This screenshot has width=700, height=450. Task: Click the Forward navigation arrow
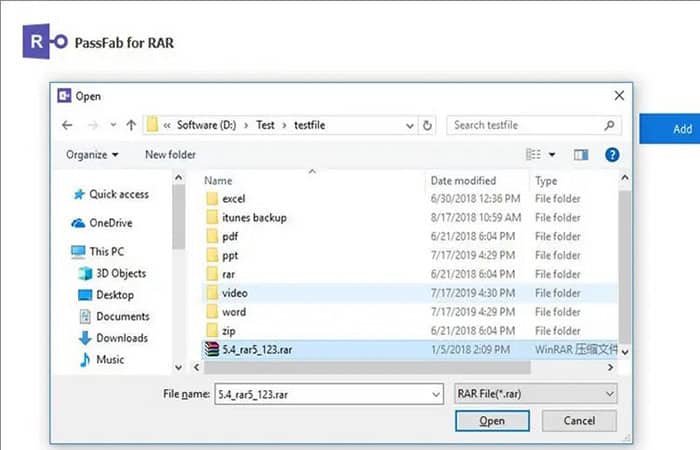coord(93,125)
